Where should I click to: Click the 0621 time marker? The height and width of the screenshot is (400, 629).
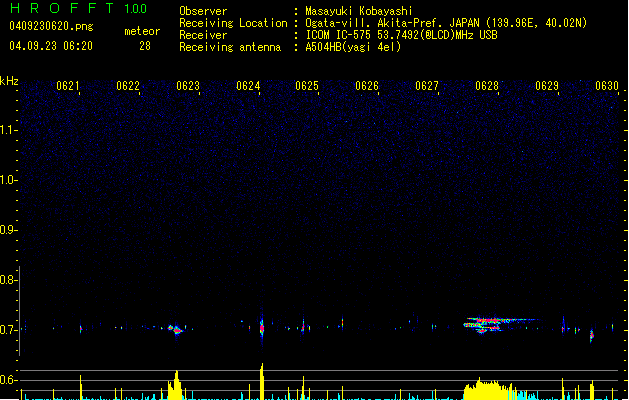pos(68,86)
